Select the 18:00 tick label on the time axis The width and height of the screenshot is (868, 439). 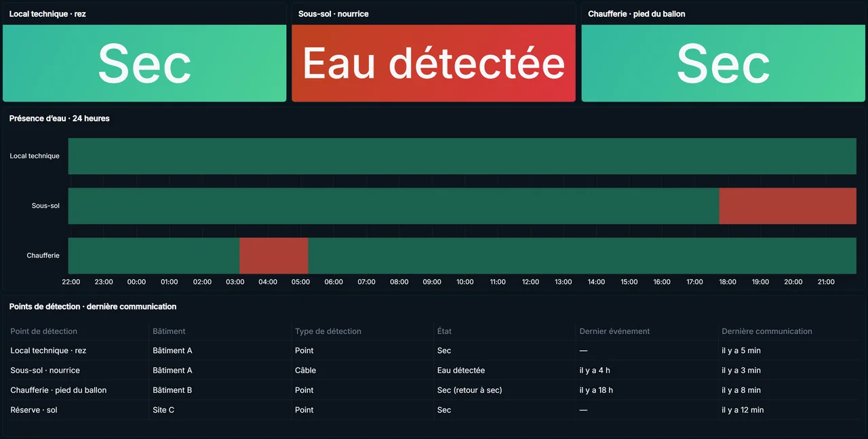[x=728, y=282]
